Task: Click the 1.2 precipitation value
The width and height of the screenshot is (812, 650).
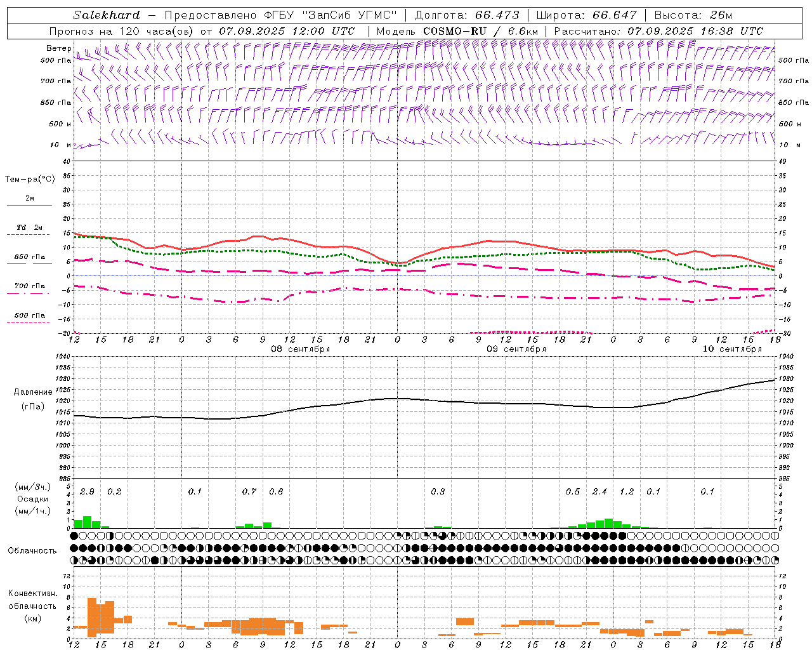Action: (x=627, y=491)
